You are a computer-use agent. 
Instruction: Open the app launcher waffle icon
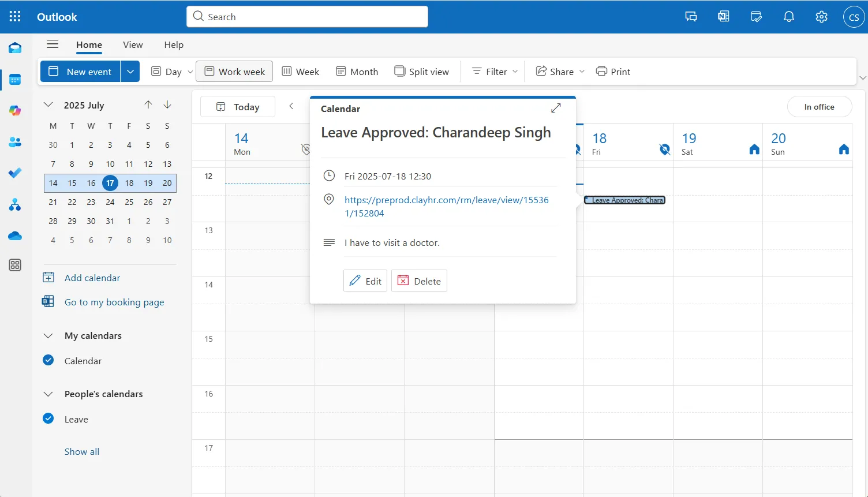point(15,17)
